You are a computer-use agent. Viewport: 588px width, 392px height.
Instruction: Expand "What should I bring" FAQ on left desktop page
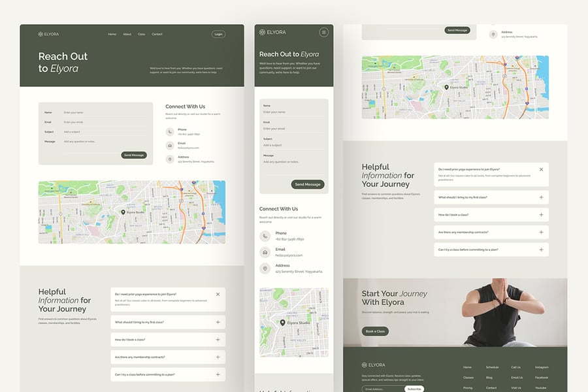point(218,322)
